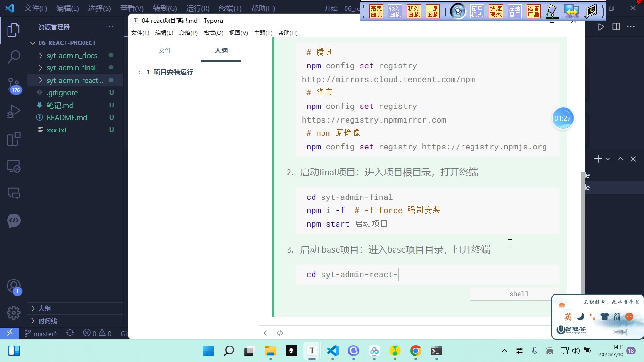Viewport: 644px width, 362px height.
Task: Open Run and Debug activity icon
Action: (14, 112)
